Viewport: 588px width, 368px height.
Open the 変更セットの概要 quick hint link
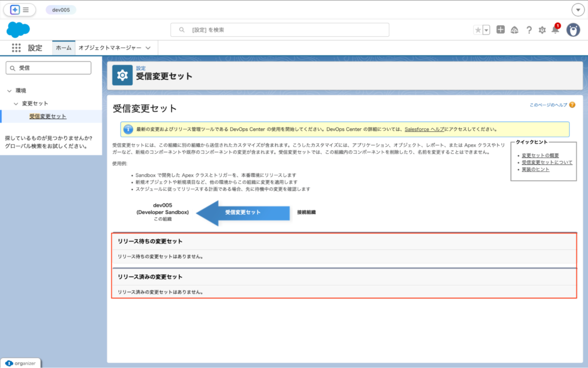pos(540,155)
